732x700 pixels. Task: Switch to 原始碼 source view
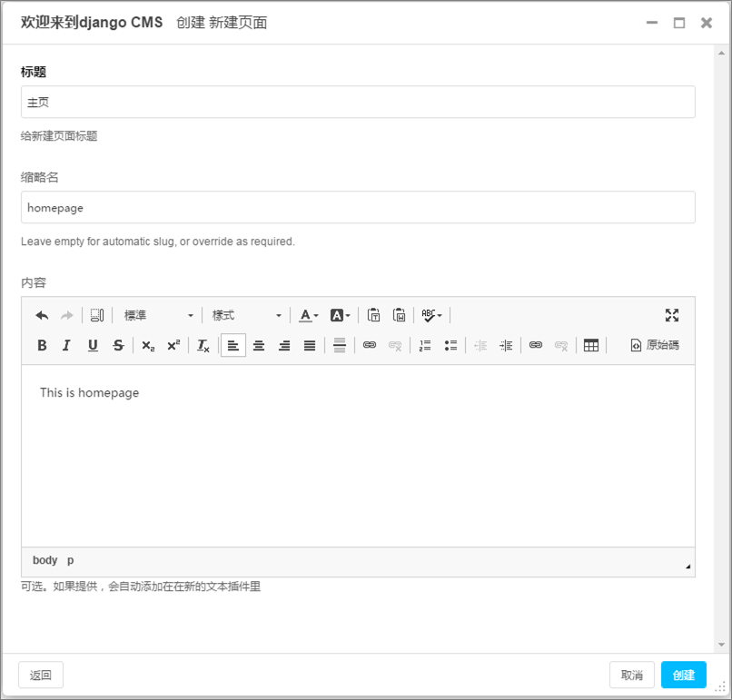pos(655,345)
